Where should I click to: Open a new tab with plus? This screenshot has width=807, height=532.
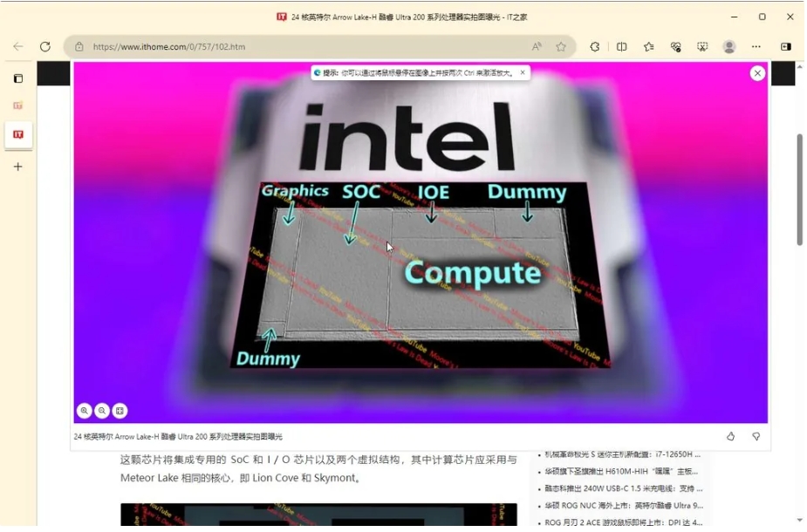coord(18,167)
